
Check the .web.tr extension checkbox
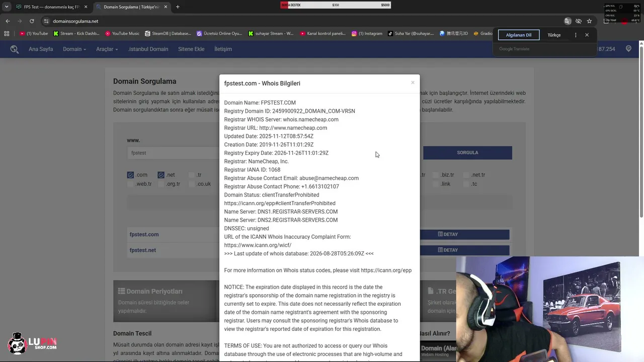tap(130, 184)
